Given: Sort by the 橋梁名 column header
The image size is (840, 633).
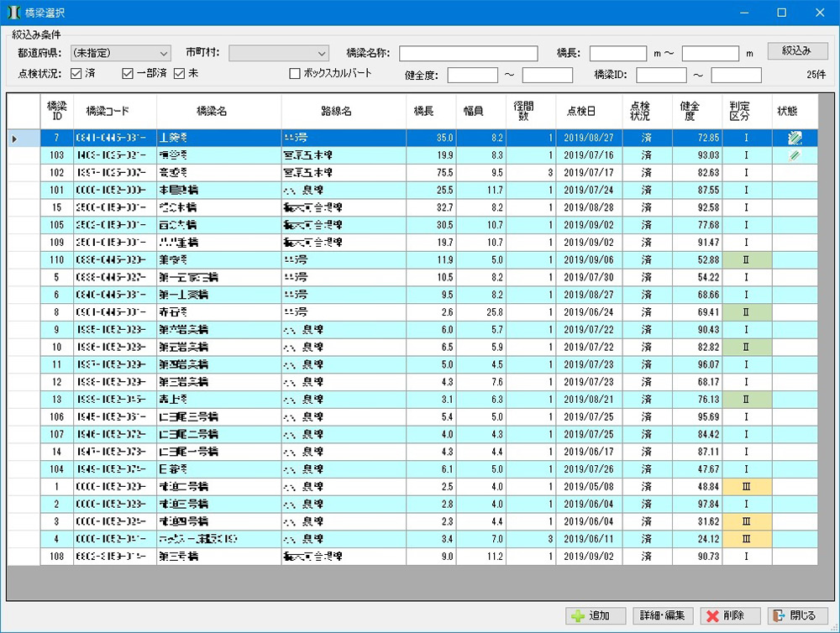Looking at the screenshot, I should click(x=218, y=112).
